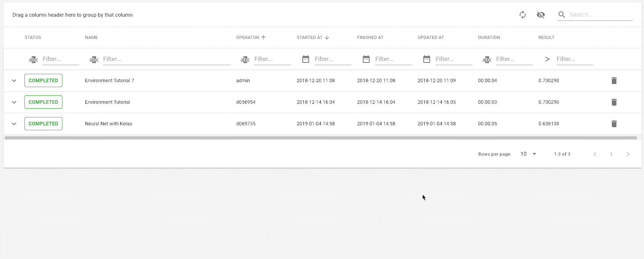Delete the Environment Tutorial 7 row
Screen dimensions: 644x259
pos(614,81)
